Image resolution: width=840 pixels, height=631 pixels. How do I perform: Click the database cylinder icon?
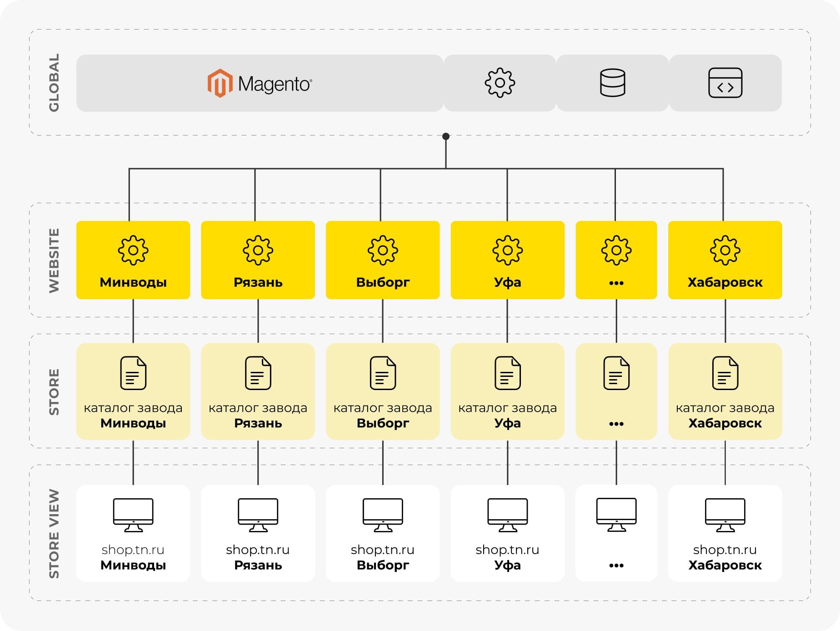(x=612, y=83)
